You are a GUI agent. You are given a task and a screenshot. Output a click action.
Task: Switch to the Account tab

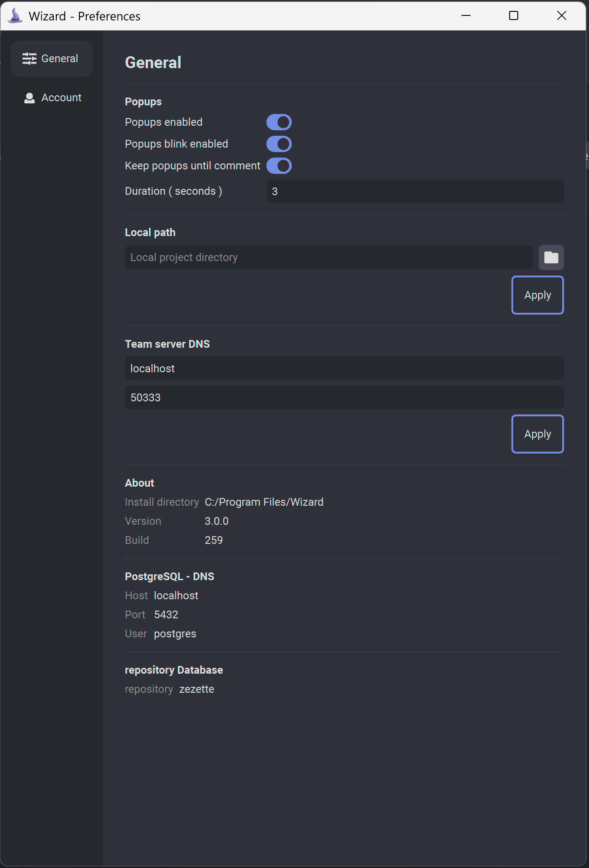tap(52, 98)
